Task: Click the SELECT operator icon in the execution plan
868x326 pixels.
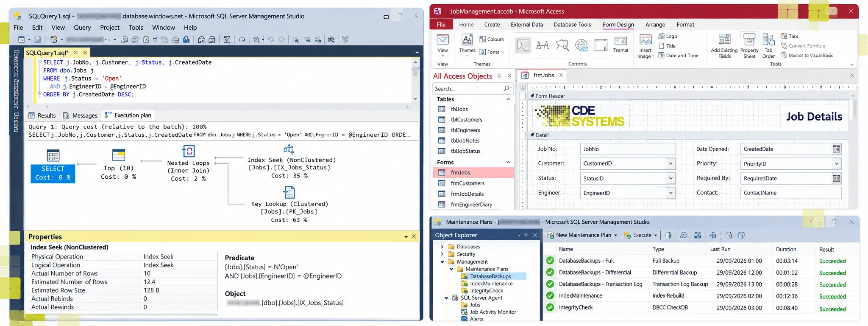Action: click(x=53, y=155)
